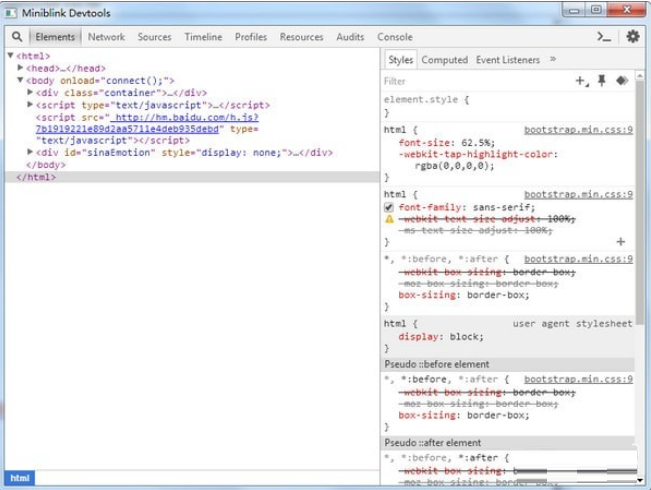Screen dimensions: 651x490
Task: Open the console drawer icon
Action: coord(604,37)
